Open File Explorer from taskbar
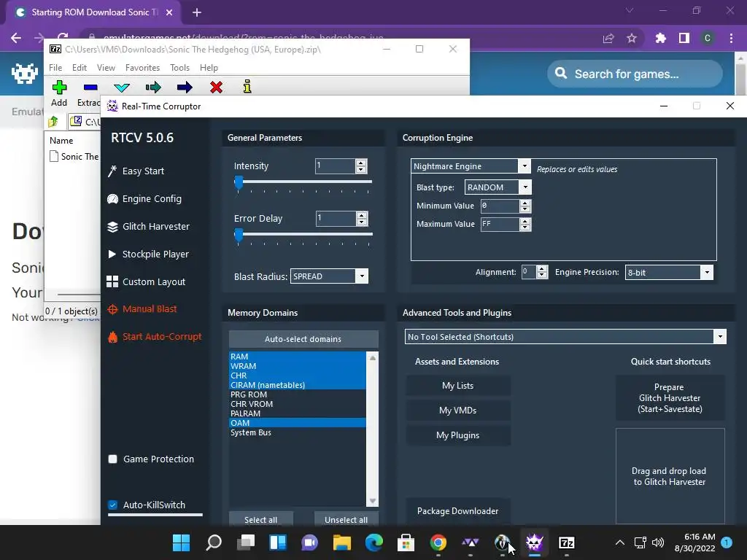This screenshot has height=560, width=747. (341, 542)
